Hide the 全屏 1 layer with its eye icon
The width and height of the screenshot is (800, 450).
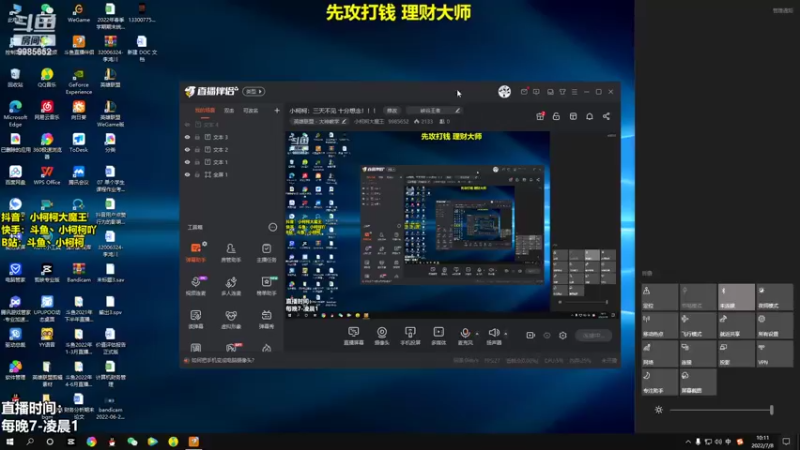click(x=187, y=174)
